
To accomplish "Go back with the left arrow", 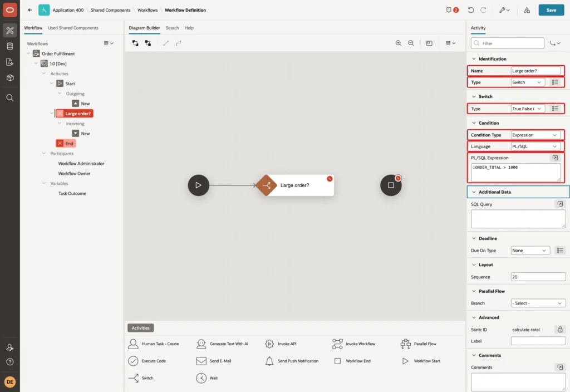I will point(30,10).
